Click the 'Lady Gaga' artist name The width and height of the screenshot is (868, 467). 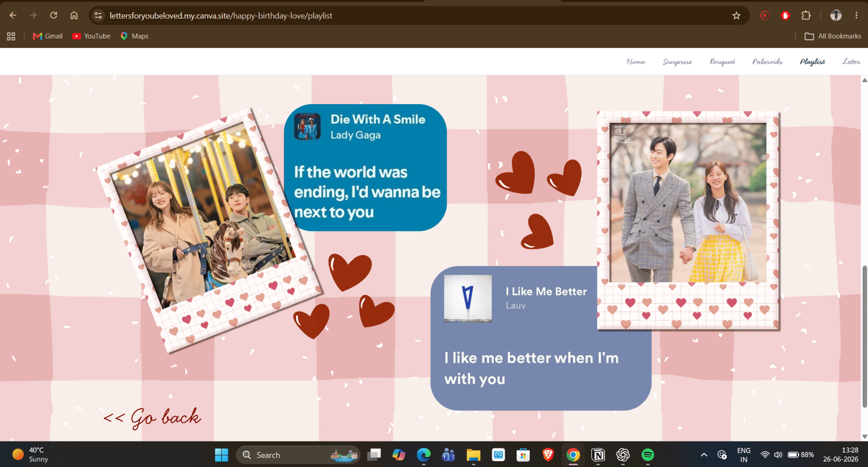tap(355, 135)
